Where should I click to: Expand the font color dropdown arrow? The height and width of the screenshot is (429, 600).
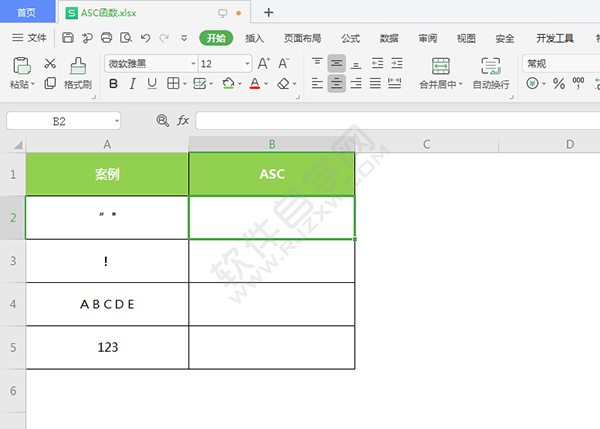pyautogui.click(x=266, y=84)
